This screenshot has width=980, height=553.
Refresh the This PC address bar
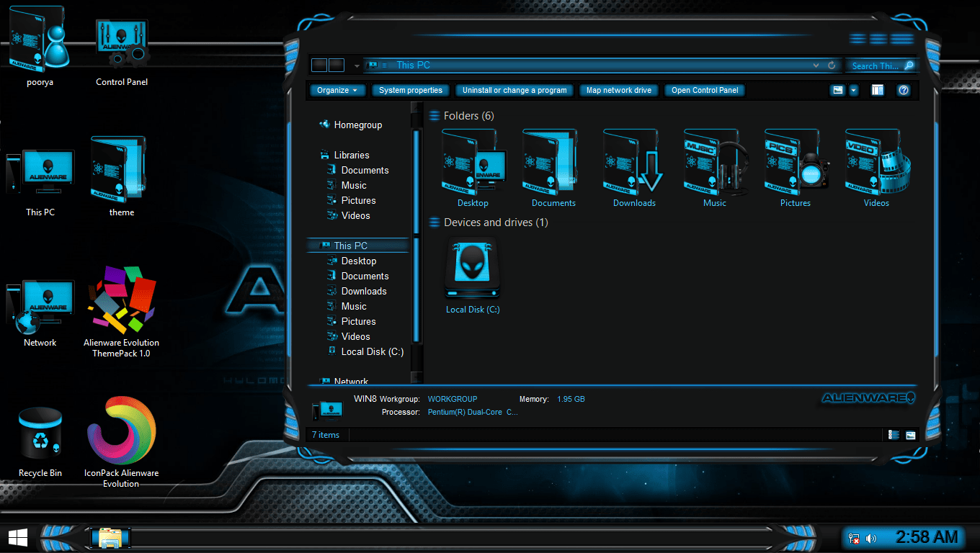click(x=832, y=65)
